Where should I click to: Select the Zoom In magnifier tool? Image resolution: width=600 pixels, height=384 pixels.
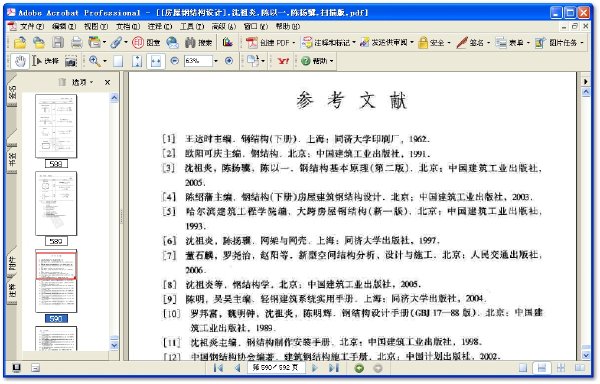[94, 61]
